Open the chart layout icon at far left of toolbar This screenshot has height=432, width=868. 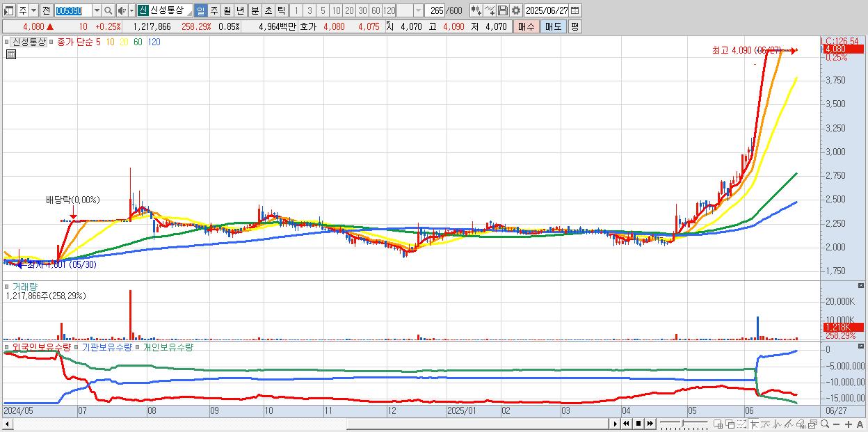(x=8, y=10)
